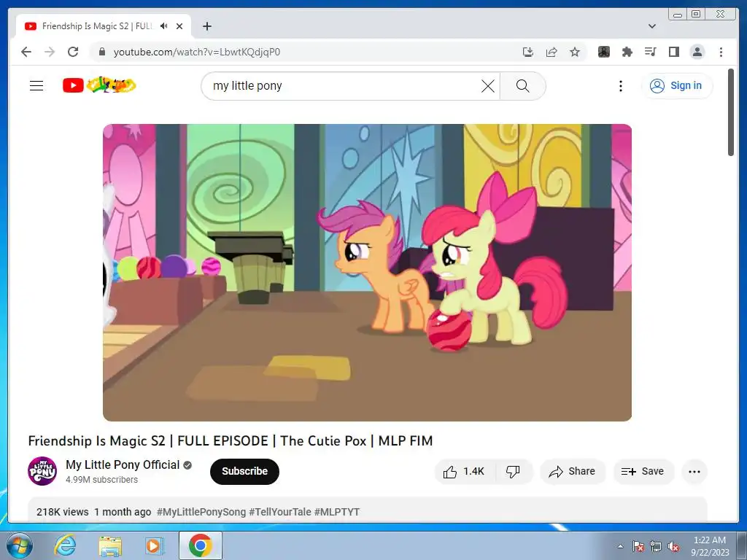Dislike the video thumbs down
Image resolution: width=747 pixels, height=560 pixels.
pos(513,472)
